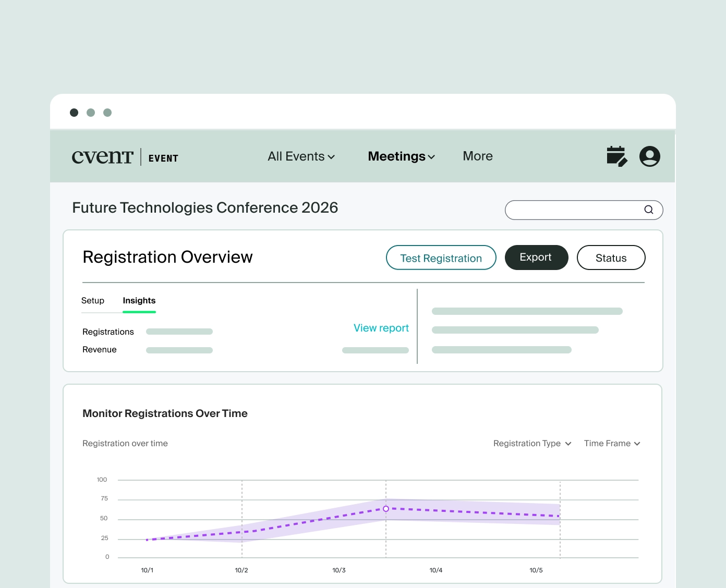
Task: Open the View report link
Action: click(381, 328)
